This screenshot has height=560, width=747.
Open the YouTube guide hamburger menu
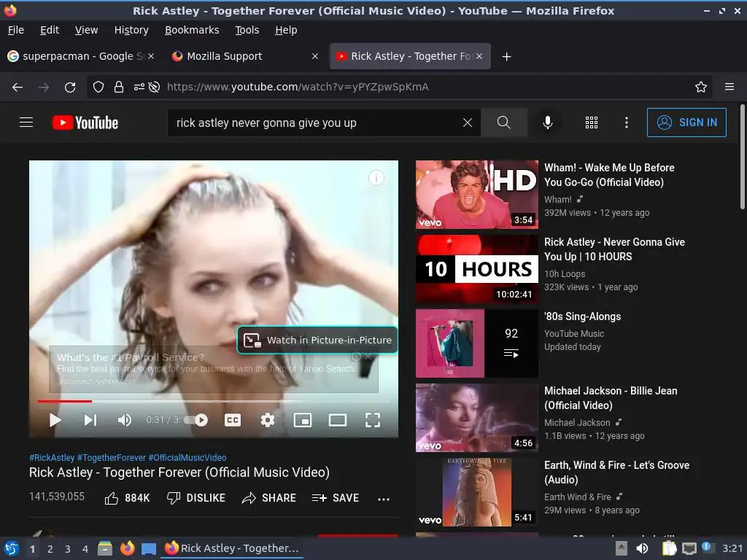26,122
